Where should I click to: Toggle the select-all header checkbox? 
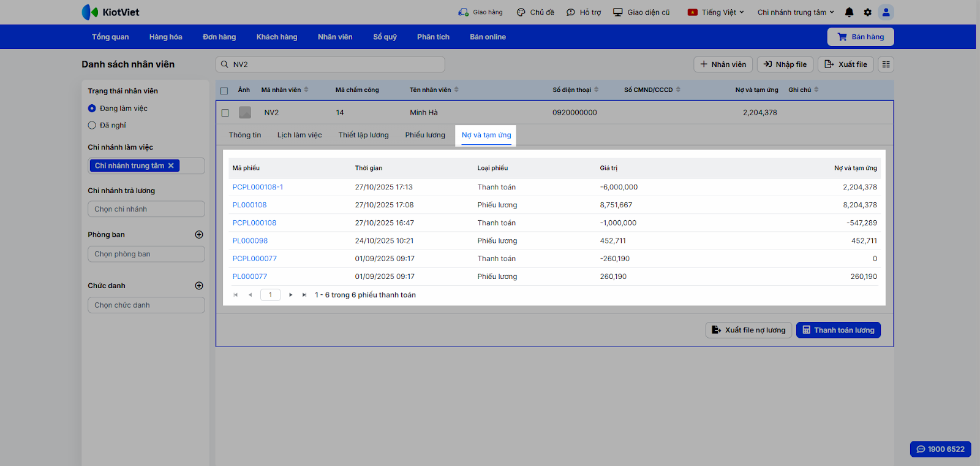(x=224, y=91)
